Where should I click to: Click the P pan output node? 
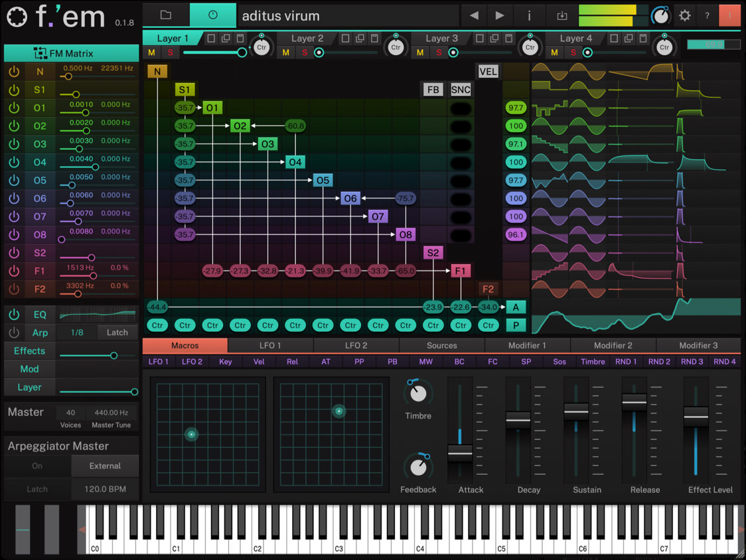516,325
